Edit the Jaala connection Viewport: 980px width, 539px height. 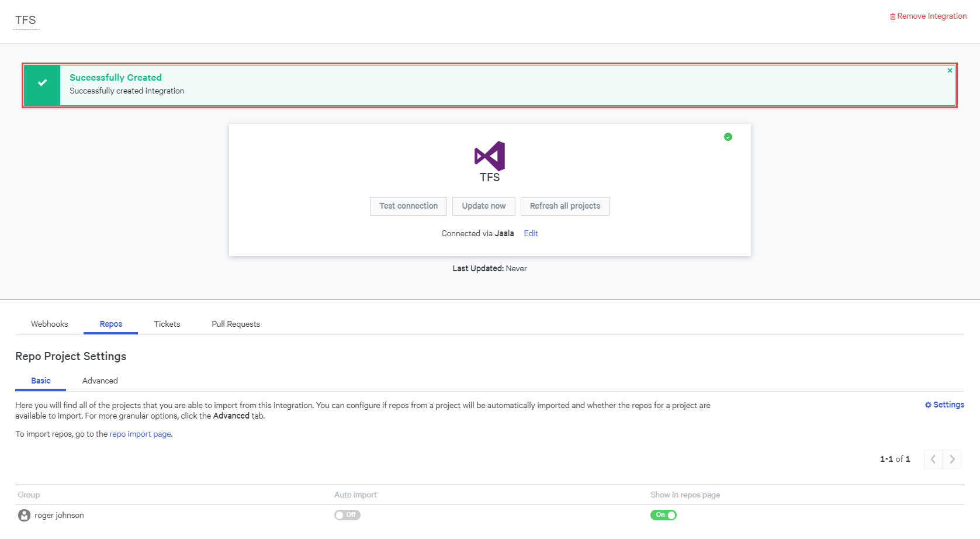(x=531, y=233)
